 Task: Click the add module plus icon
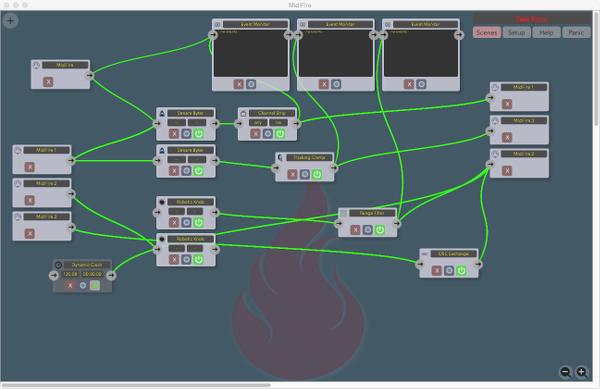coord(10,21)
